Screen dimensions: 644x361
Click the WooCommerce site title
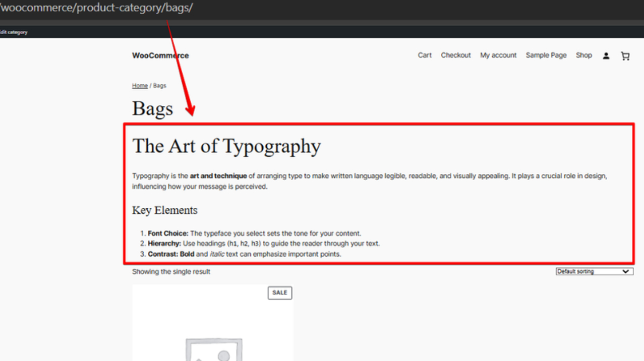160,55
